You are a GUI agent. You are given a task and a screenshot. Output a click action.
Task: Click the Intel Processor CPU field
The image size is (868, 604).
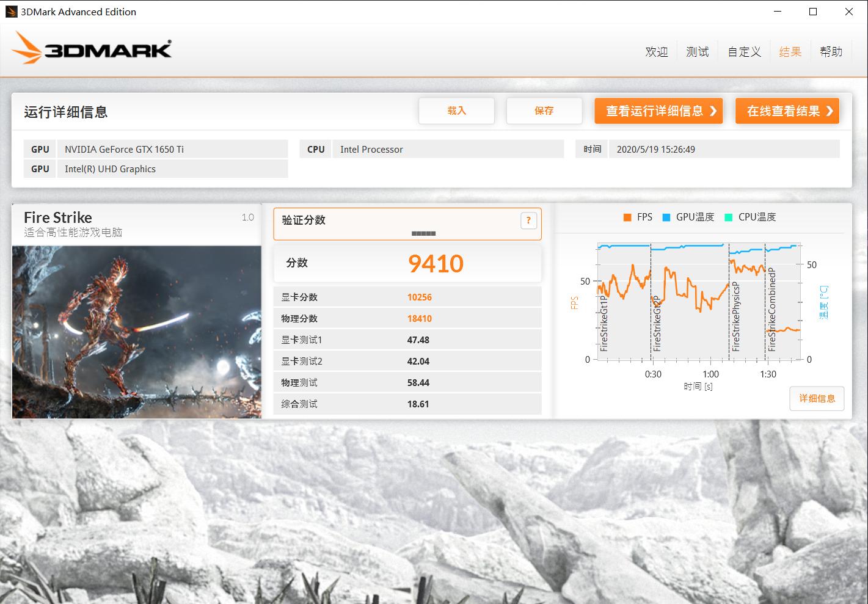[448, 149]
